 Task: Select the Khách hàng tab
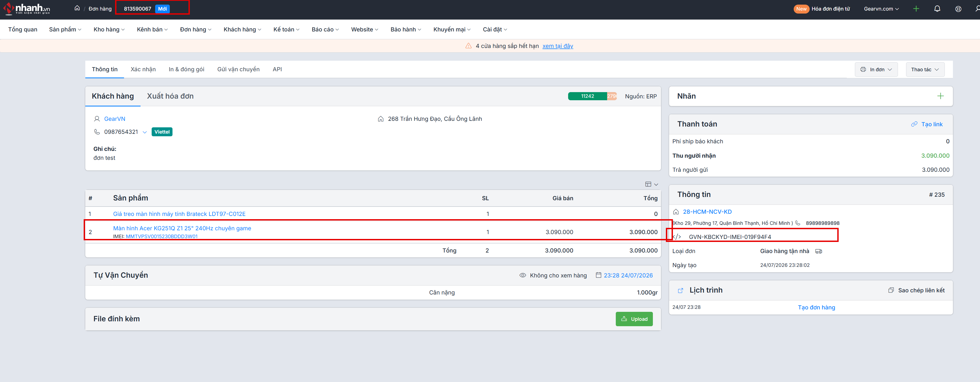(x=113, y=96)
